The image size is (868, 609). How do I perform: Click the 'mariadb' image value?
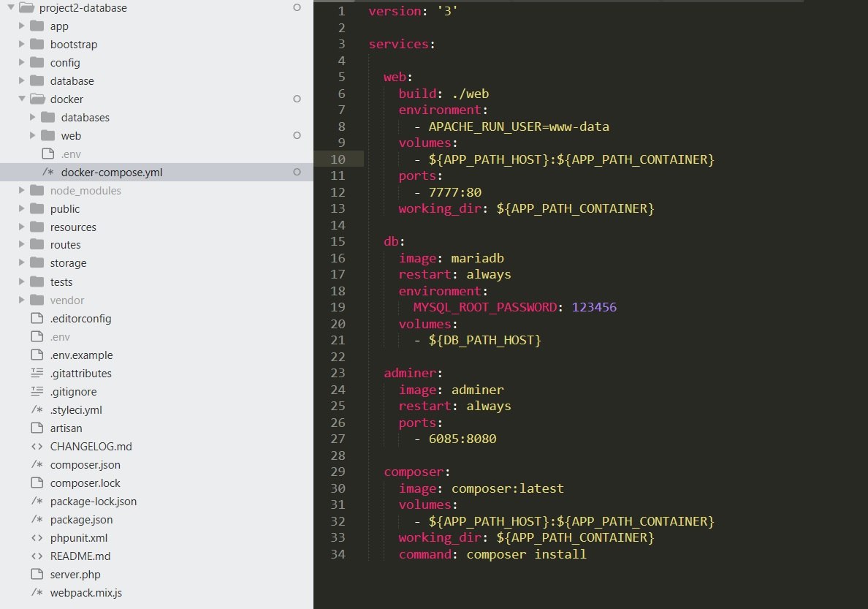click(477, 258)
